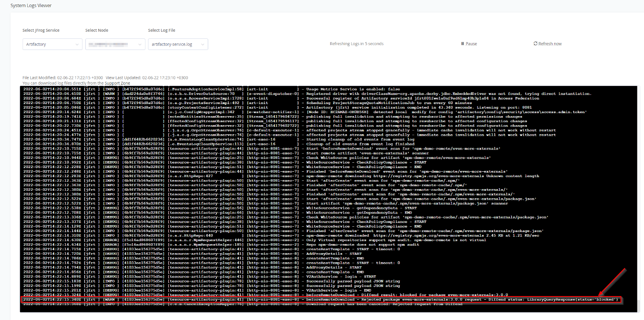This screenshot has width=644, height=320.
Task: Open the Support Zone link
Action: (117, 83)
